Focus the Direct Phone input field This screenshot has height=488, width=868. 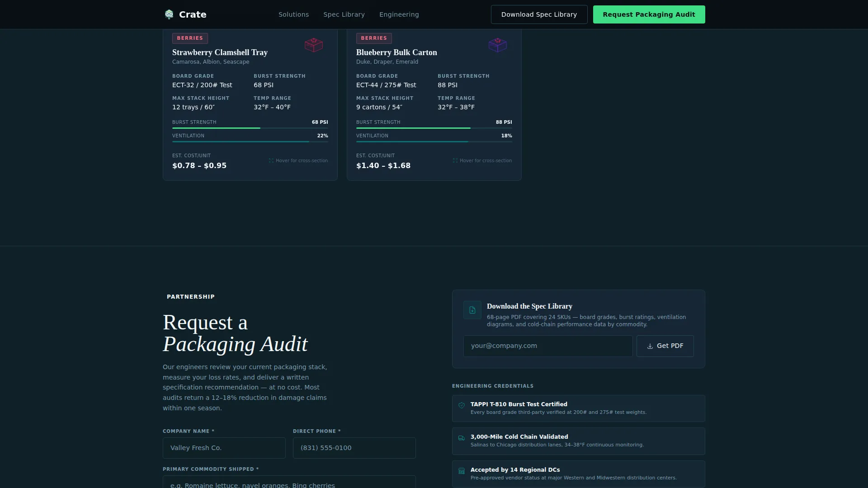(354, 448)
